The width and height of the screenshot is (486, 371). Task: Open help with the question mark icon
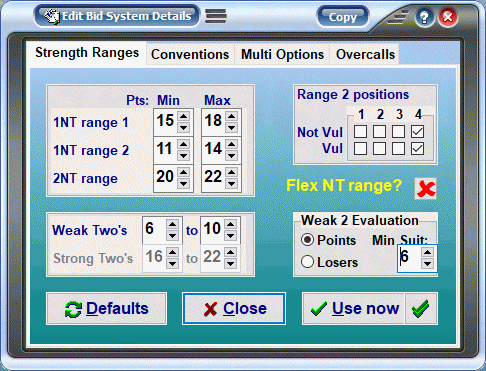[x=424, y=17]
